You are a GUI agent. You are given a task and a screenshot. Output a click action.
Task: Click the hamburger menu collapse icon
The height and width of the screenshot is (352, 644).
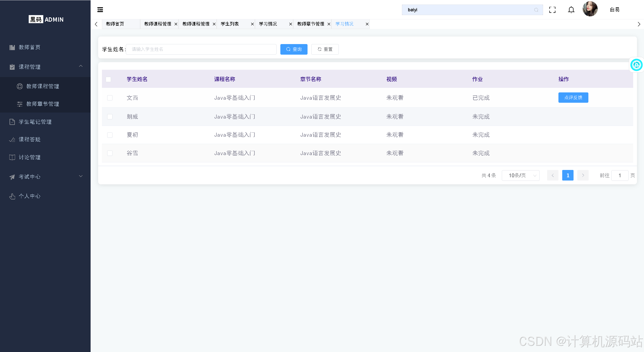pos(100,10)
